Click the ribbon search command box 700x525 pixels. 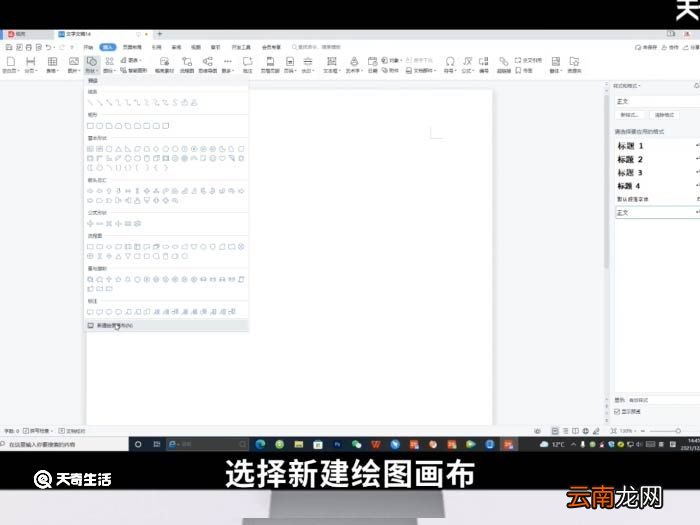coord(317,47)
